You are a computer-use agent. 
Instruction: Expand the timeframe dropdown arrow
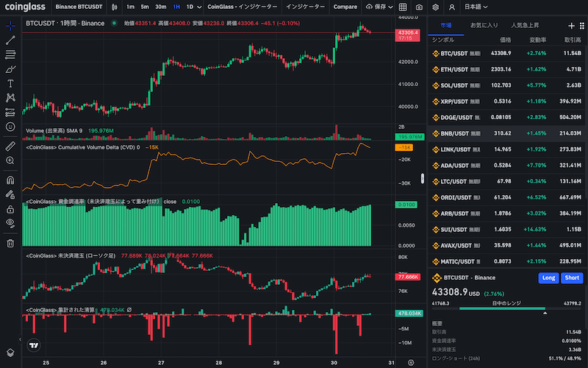click(199, 7)
